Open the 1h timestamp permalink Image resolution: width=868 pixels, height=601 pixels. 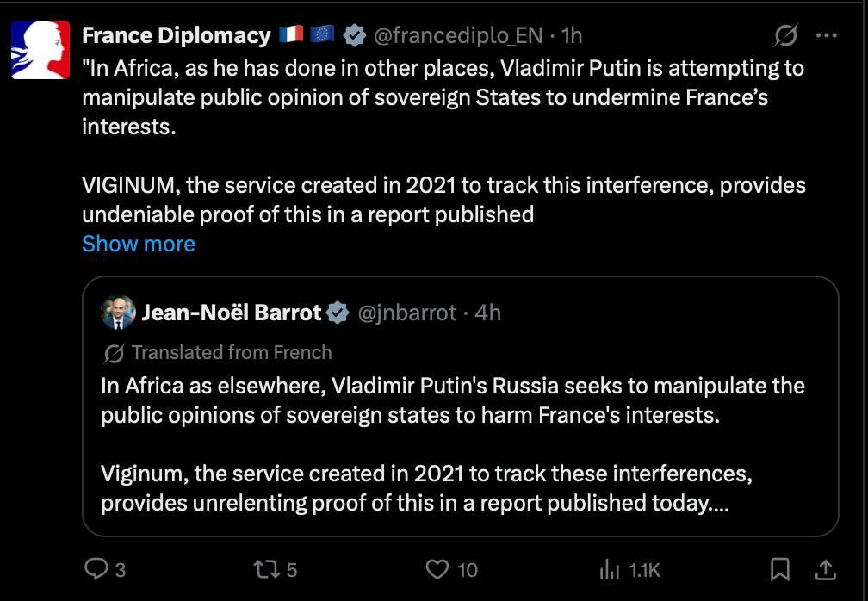(572, 36)
